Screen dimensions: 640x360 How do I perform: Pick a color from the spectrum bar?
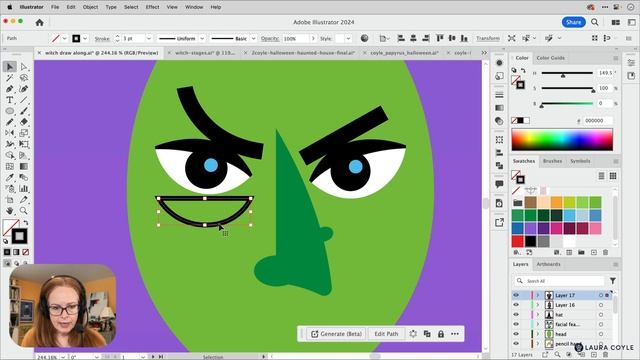(x=562, y=140)
